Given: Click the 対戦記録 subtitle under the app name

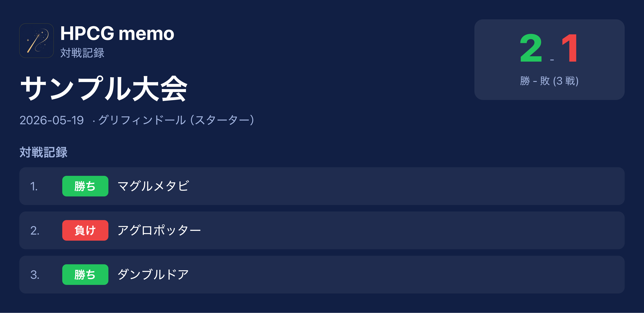Looking at the screenshot, I should (82, 53).
